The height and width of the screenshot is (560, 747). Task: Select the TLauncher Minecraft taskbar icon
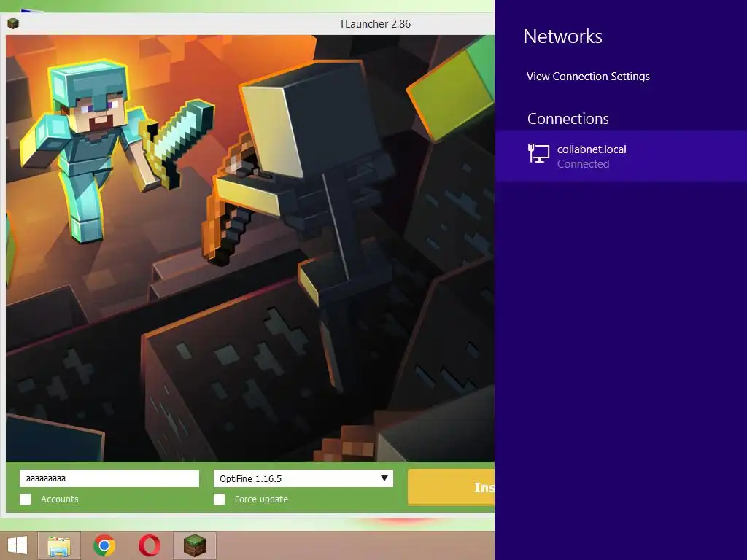pyautogui.click(x=195, y=545)
